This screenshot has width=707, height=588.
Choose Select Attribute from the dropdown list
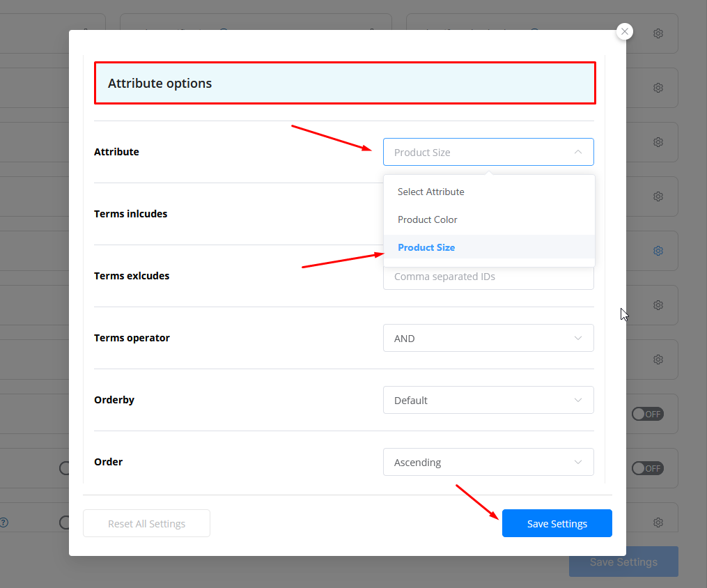tap(430, 192)
